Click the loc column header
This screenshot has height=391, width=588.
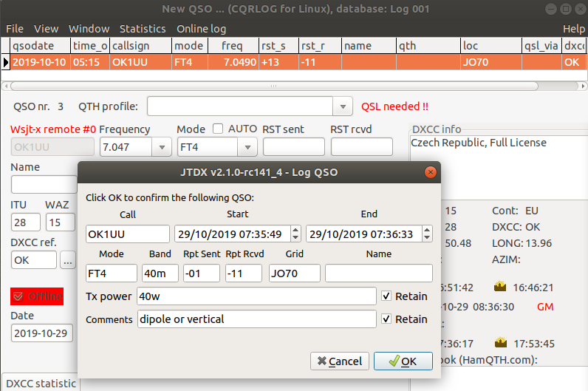pos(491,46)
